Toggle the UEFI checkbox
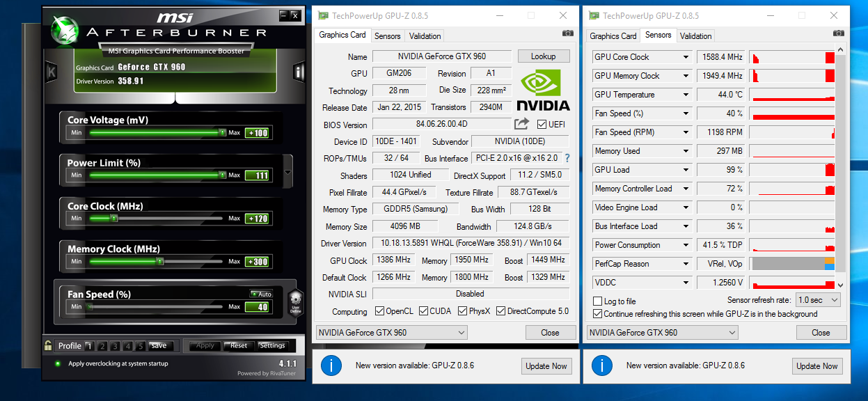 coord(542,124)
